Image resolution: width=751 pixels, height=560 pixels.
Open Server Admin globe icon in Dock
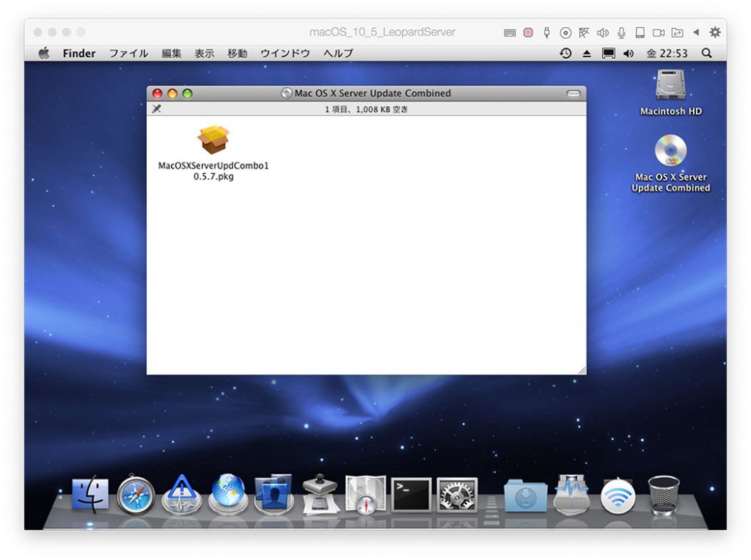pos(228,495)
